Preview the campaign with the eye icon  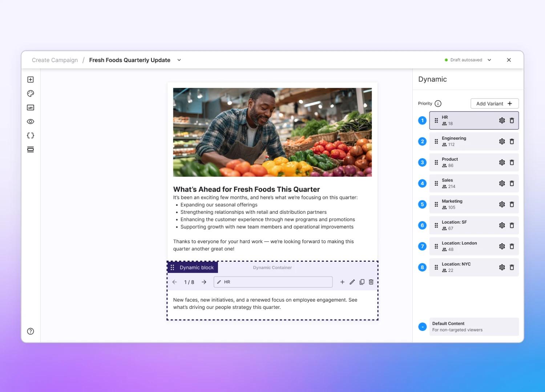31,121
